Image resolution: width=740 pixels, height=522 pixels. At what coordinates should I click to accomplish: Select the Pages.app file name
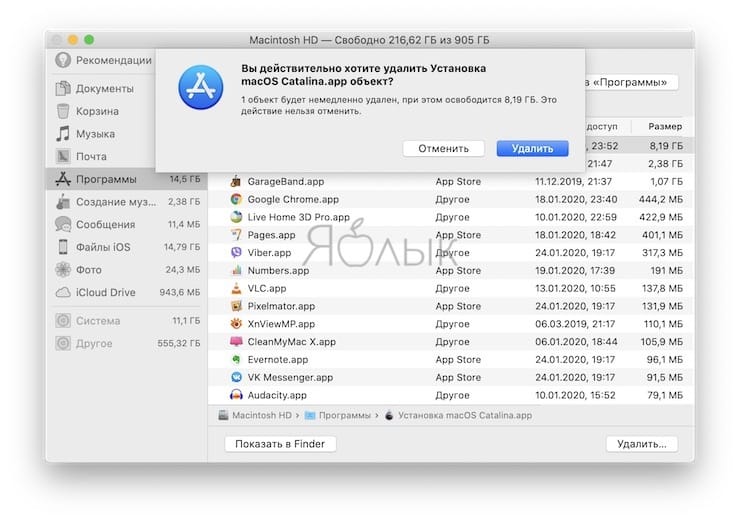271,235
